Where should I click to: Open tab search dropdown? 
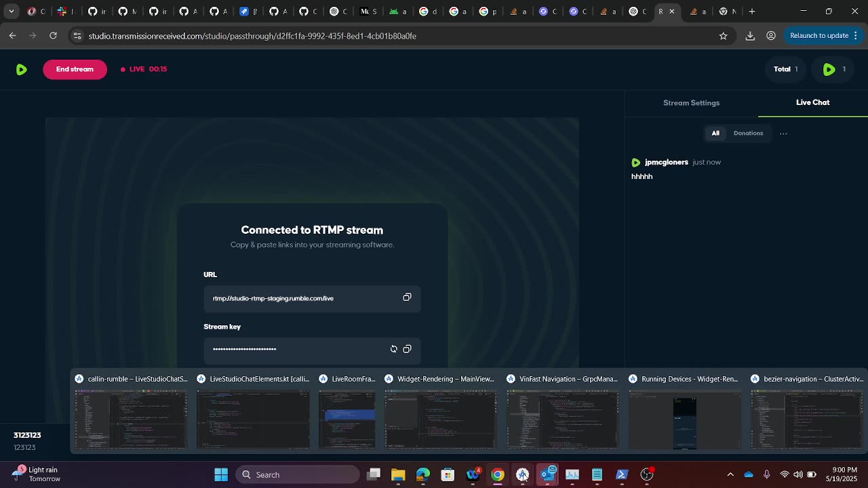11,11
